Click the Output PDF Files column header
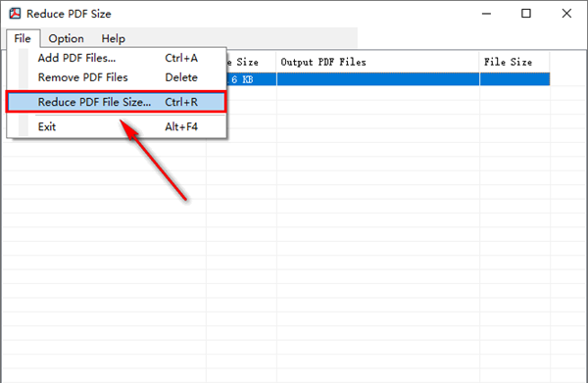Viewport: 588px width, 383px height. pos(378,62)
